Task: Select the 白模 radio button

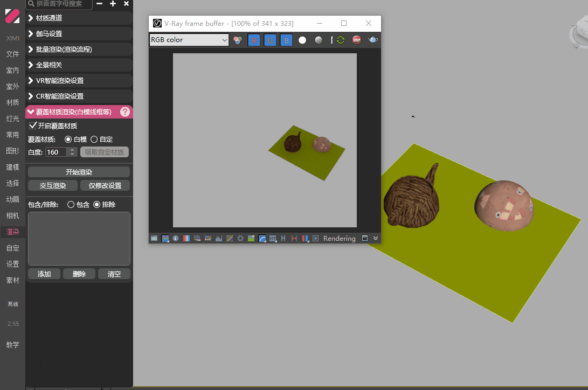Action: 68,140
